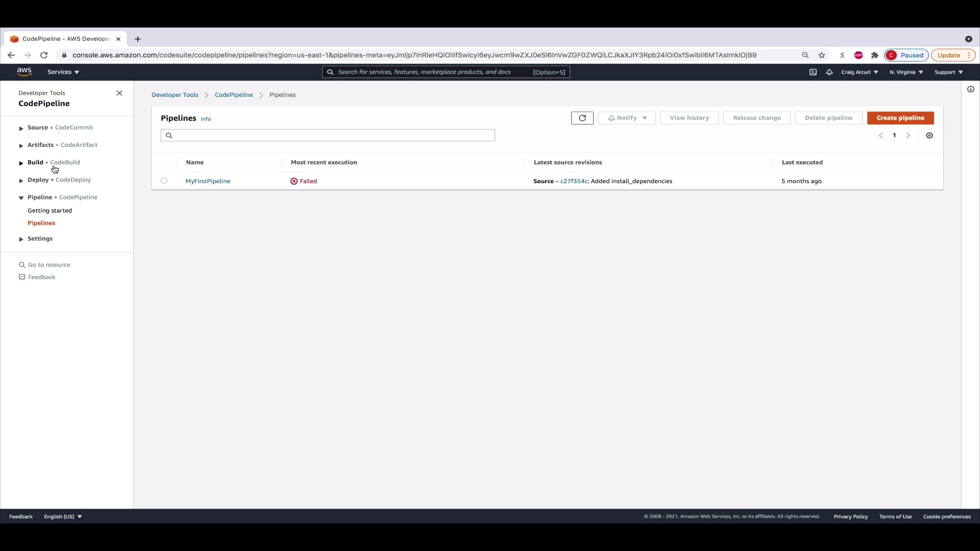Open the info panel icon at right edge

tap(971, 89)
